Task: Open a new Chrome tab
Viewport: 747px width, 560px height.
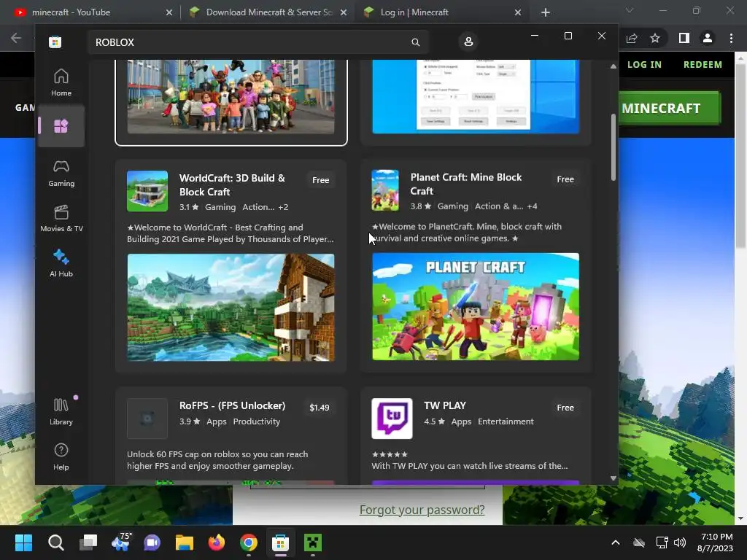Action: click(546, 12)
